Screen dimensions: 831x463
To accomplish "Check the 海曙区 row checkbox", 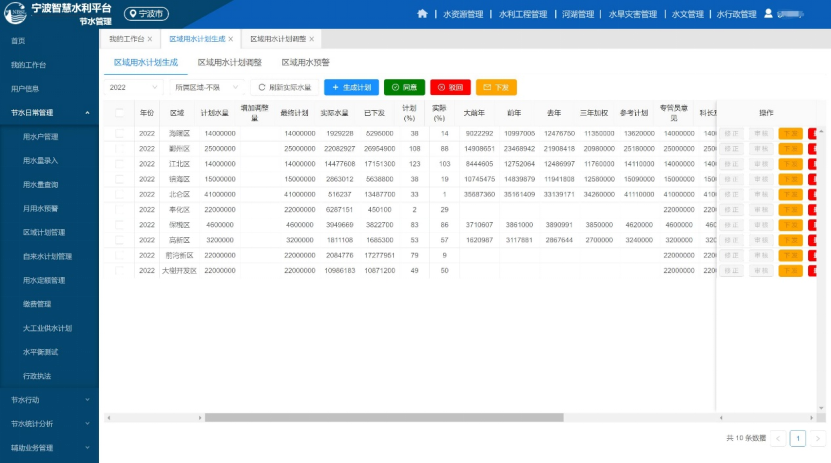I will [119, 133].
